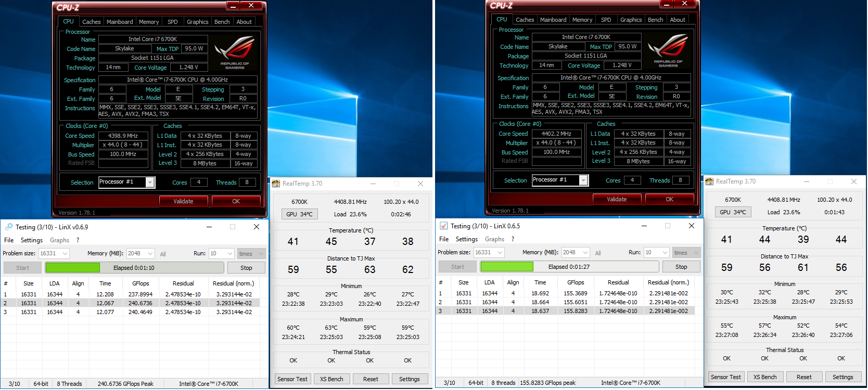Open Settings button in RealTemp showing 0:01:43
This screenshot has width=868, height=390.
pos(843,377)
